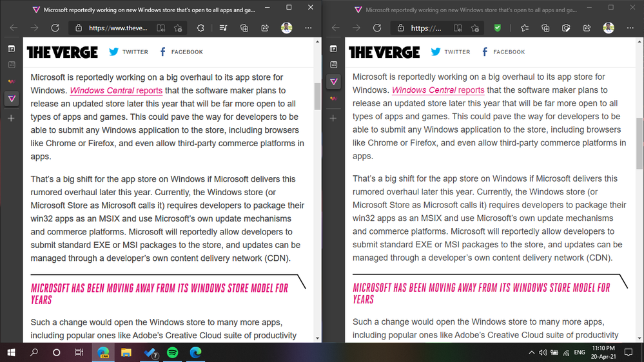The width and height of the screenshot is (644, 362).
Task: Open Collections in the left Edge window
Action: point(244,28)
